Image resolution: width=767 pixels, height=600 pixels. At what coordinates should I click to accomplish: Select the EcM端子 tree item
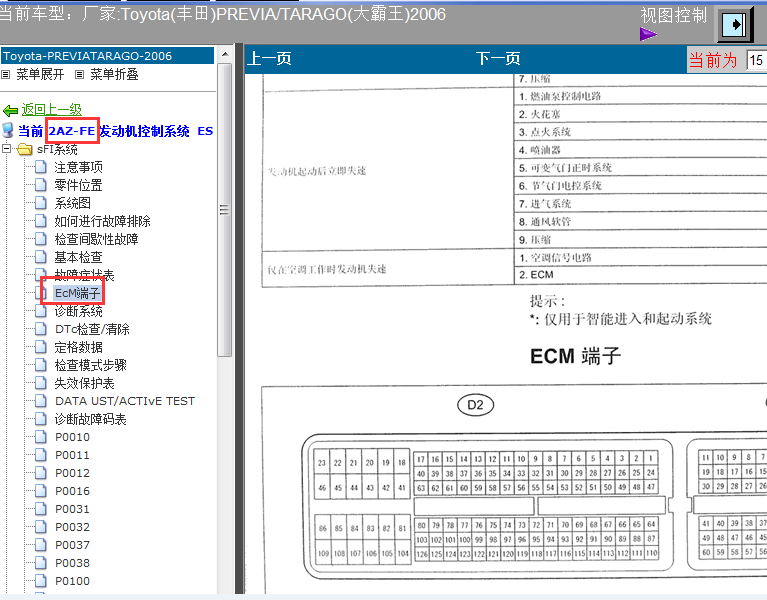(77, 293)
